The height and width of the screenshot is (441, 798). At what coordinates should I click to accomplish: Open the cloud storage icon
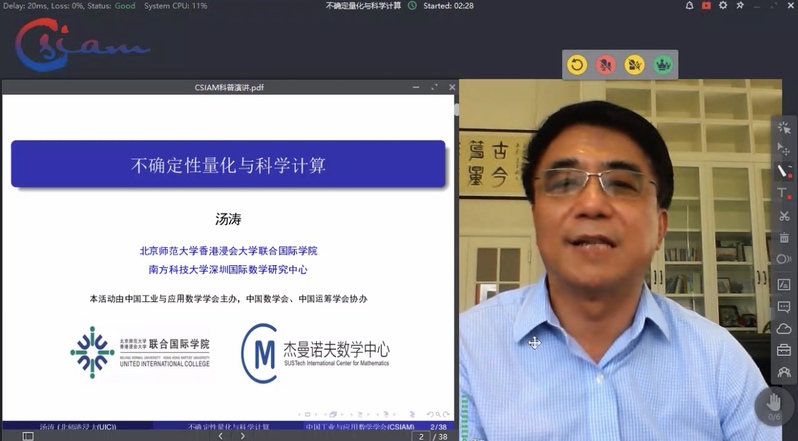point(784,328)
